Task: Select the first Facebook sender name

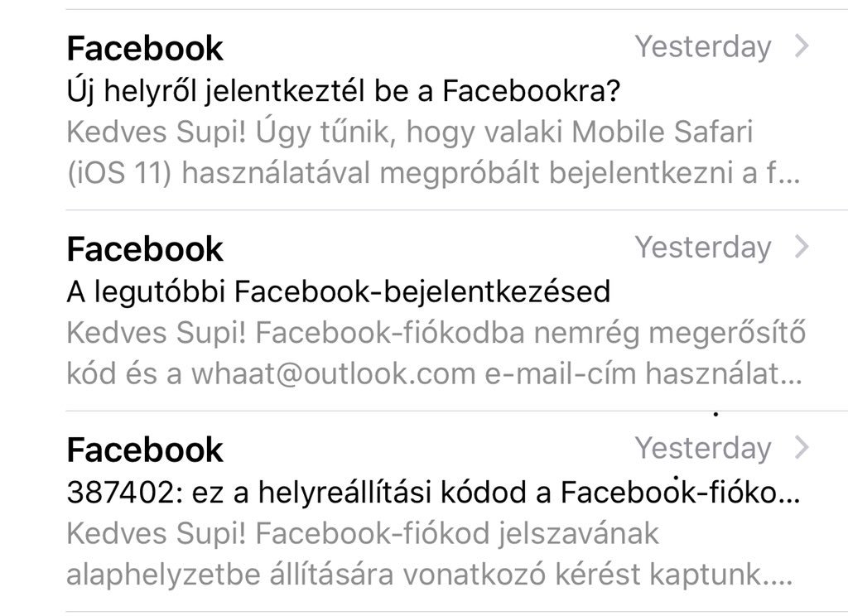Action: click(145, 48)
